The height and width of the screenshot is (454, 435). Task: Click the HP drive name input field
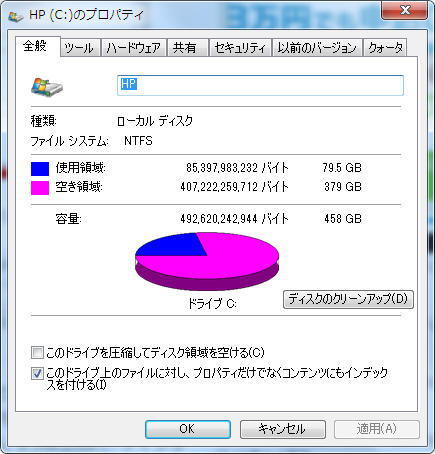[260, 85]
